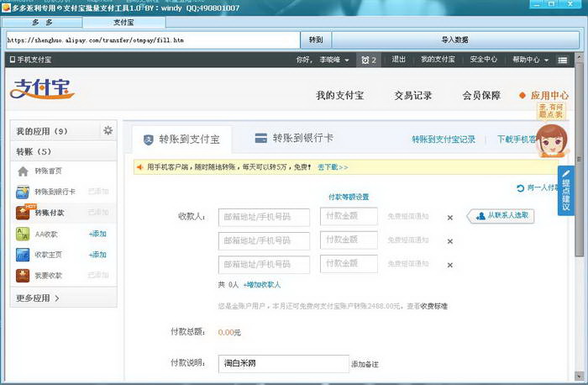This screenshot has height=385, width=588.
Task: Click the 收款主页 icon
Action: pos(23,255)
